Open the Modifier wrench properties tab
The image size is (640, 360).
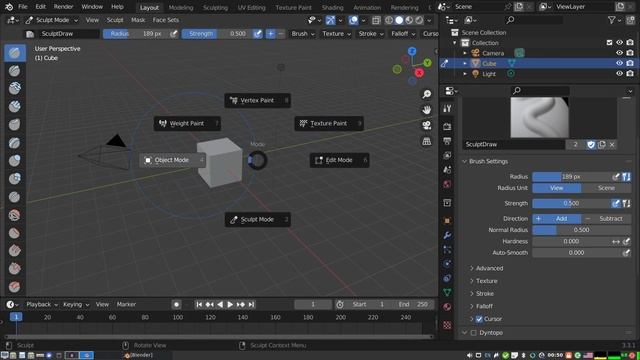pyautogui.click(x=447, y=235)
